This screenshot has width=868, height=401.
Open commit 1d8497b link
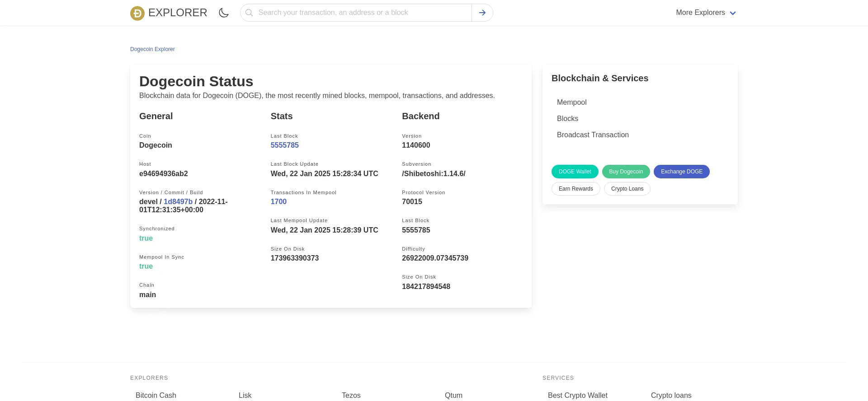click(x=178, y=201)
